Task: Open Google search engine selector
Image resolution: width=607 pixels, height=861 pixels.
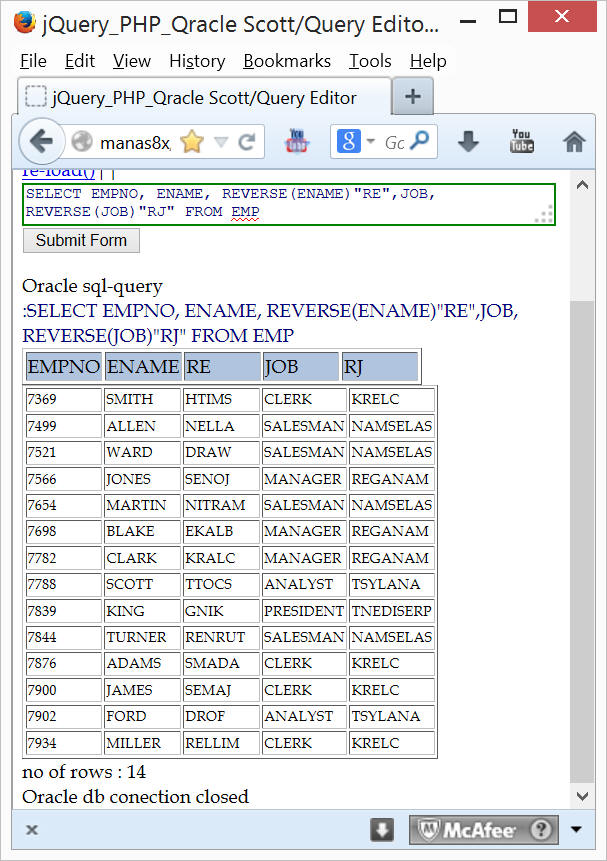Action: (x=355, y=142)
